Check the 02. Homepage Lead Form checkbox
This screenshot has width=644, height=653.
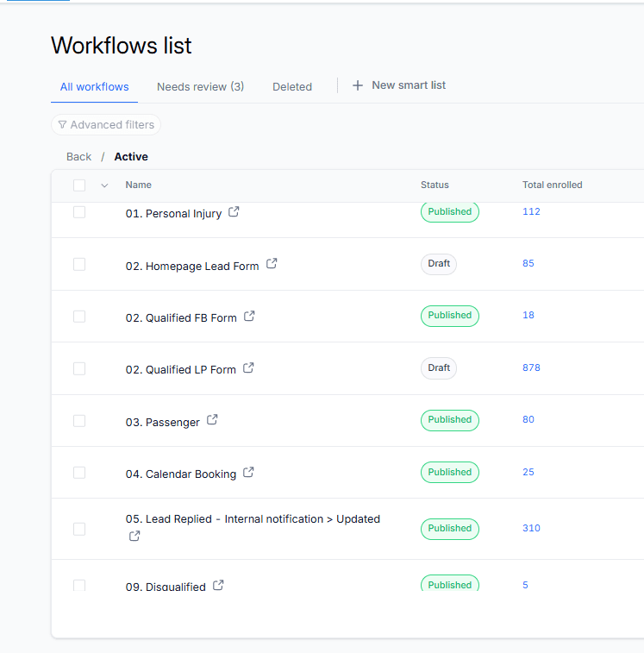pos(79,265)
